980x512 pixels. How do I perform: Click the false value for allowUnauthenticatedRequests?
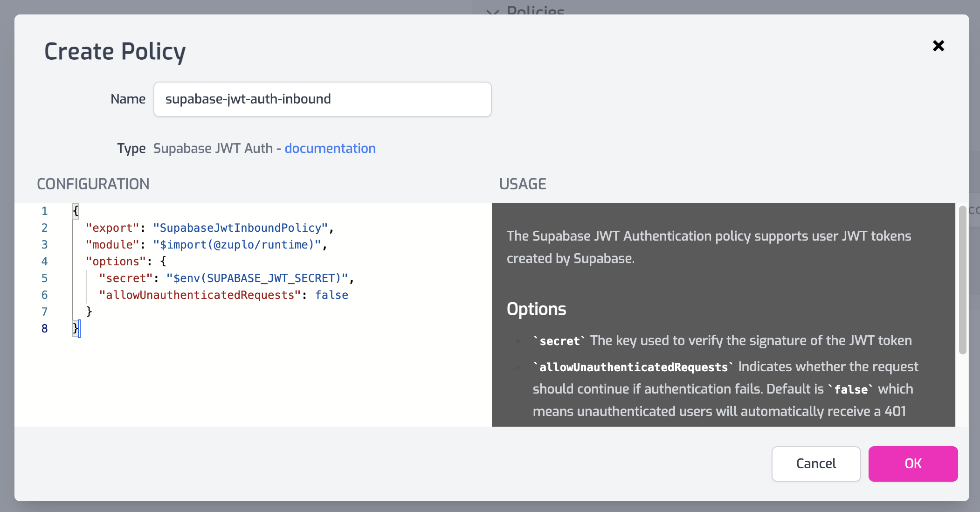pos(331,295)
